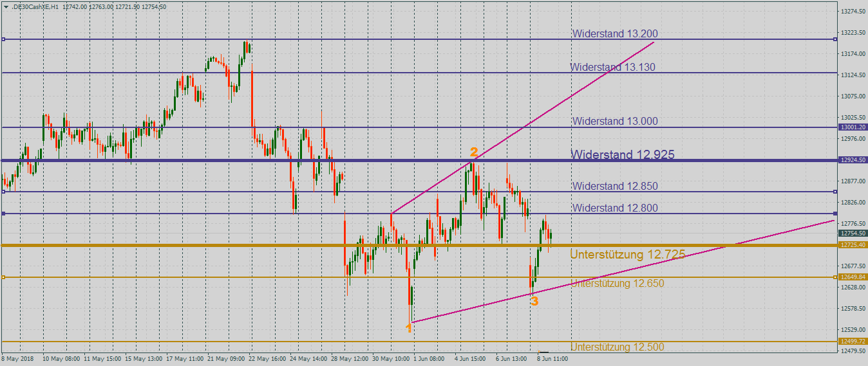Click the 13274.50 price scale value
The image size is (868, 366).
853,12
